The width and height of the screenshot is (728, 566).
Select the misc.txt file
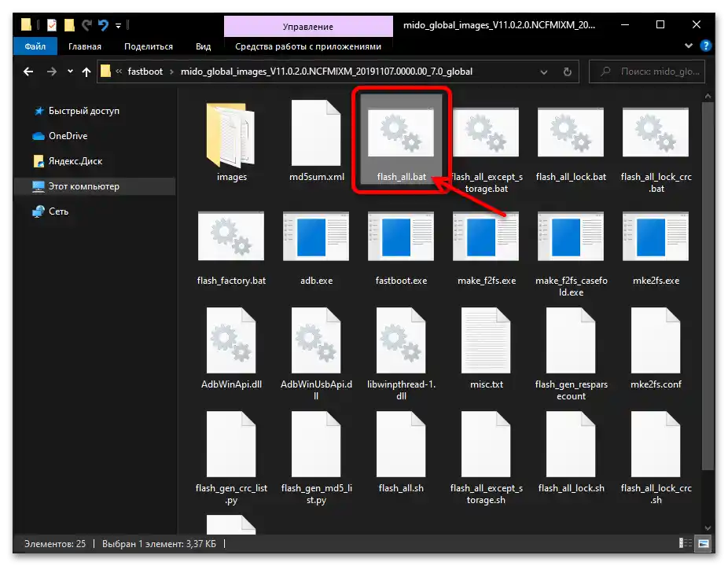(486, 348)
